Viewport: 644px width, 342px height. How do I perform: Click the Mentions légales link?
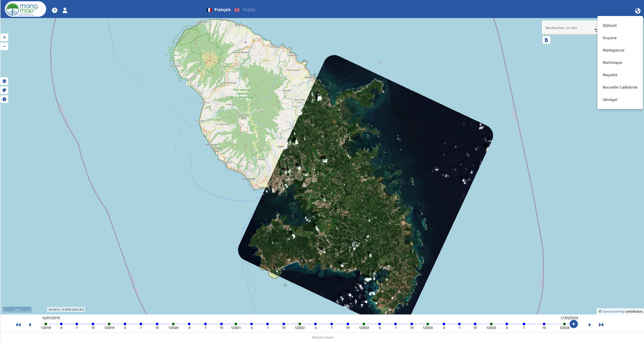tap(323, 337)
